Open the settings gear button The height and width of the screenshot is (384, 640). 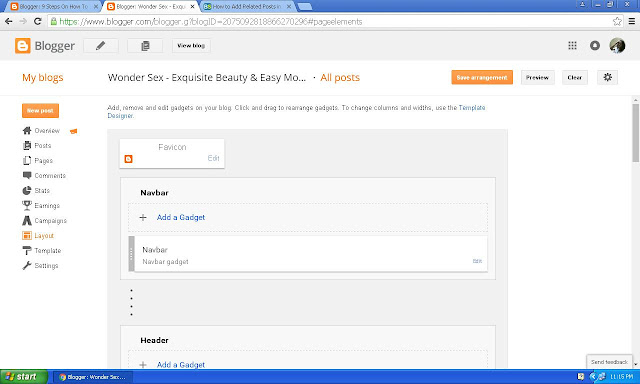[x=607, y=77]
